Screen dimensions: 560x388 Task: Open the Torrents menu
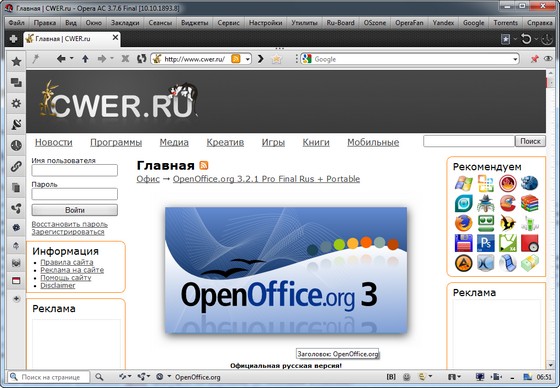click(x=505, y=23)
